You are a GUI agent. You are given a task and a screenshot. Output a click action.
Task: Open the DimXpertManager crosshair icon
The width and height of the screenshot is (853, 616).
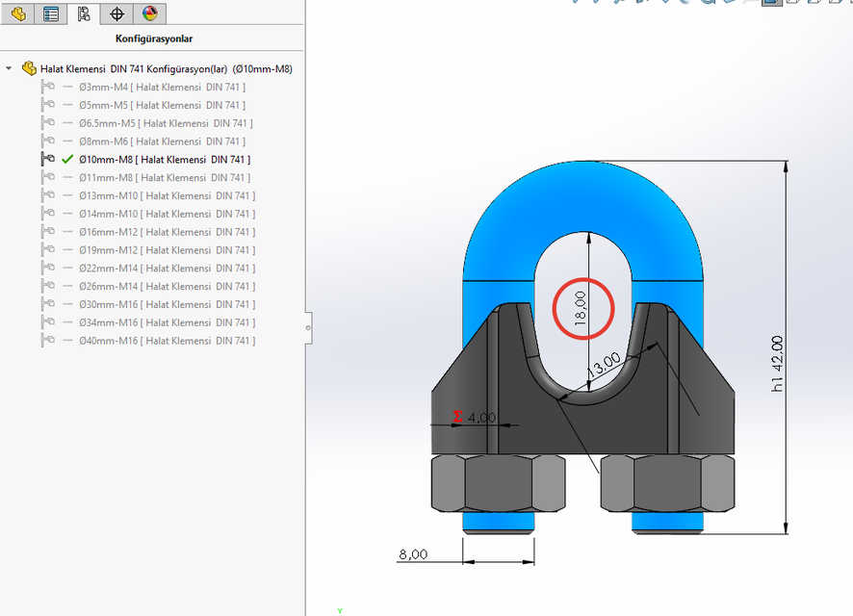pos(116,13)
